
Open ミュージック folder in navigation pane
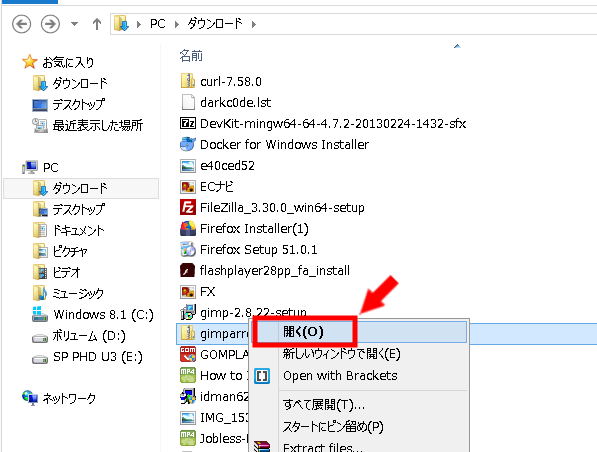(78, 293)
